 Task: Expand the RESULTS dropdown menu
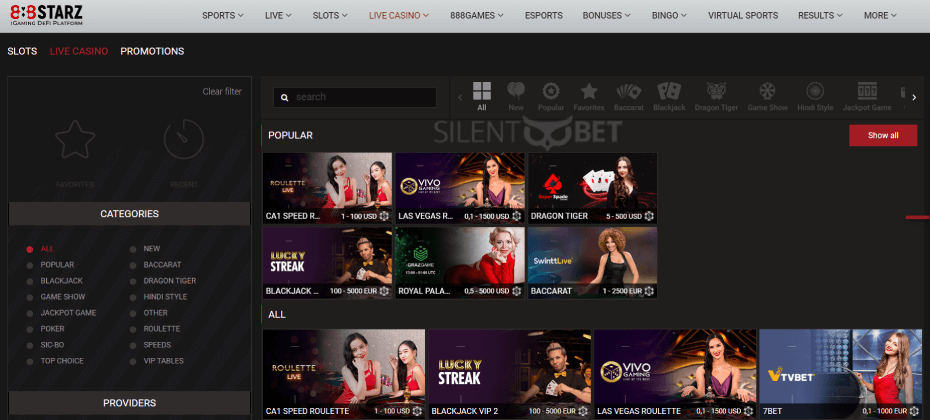(x=820, y=15)
